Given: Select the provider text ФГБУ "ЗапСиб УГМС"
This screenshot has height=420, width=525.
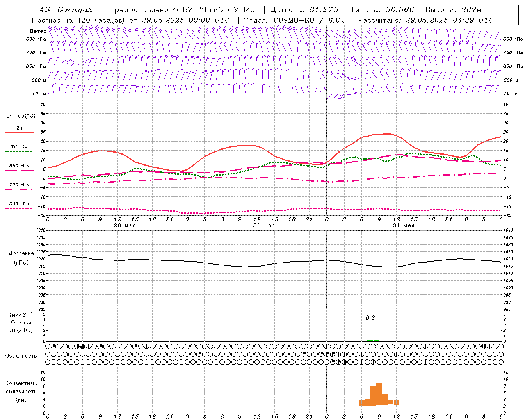Looking at the screenshot, I should [x=215, y=10].
